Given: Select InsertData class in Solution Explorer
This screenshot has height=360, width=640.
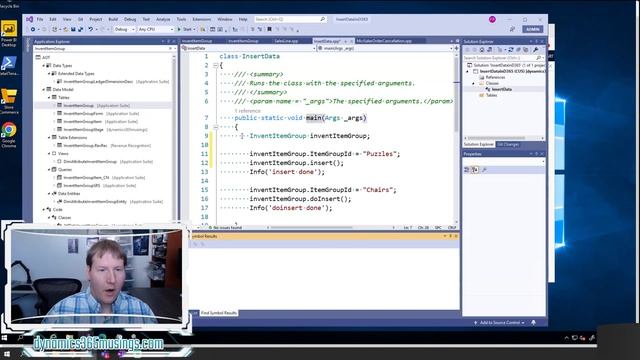Looking at the screenshot, I should click(501, 89).
